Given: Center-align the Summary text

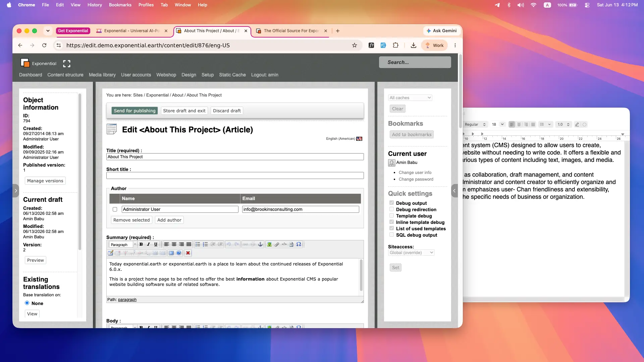Looking at the screenshot, I should [x=174, y=244].
